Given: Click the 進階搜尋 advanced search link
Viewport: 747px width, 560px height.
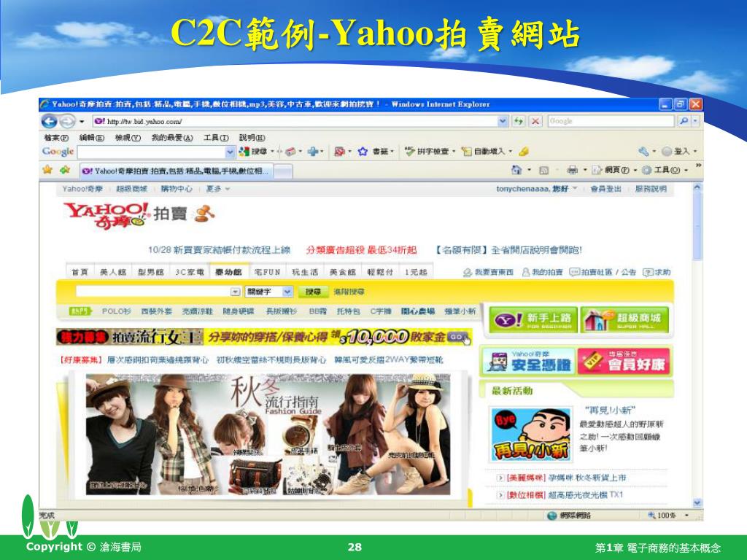Looking at the screenshot, I should click(349, 292).
